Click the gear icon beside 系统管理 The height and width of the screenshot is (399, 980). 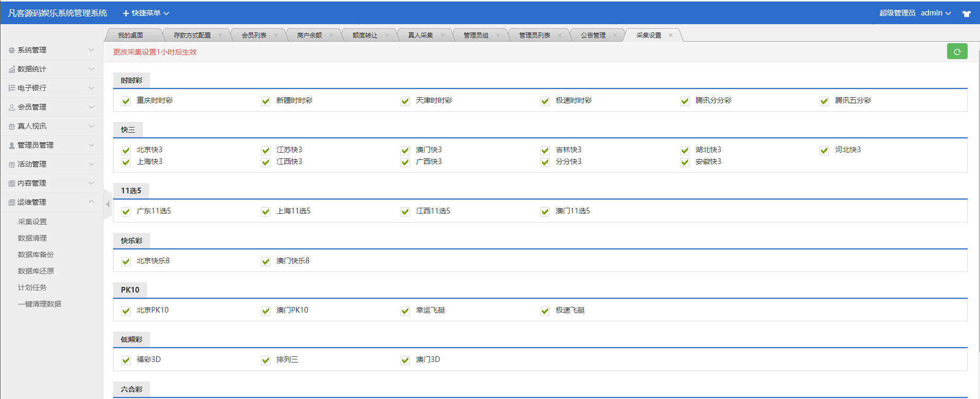(x=12, y=50)
